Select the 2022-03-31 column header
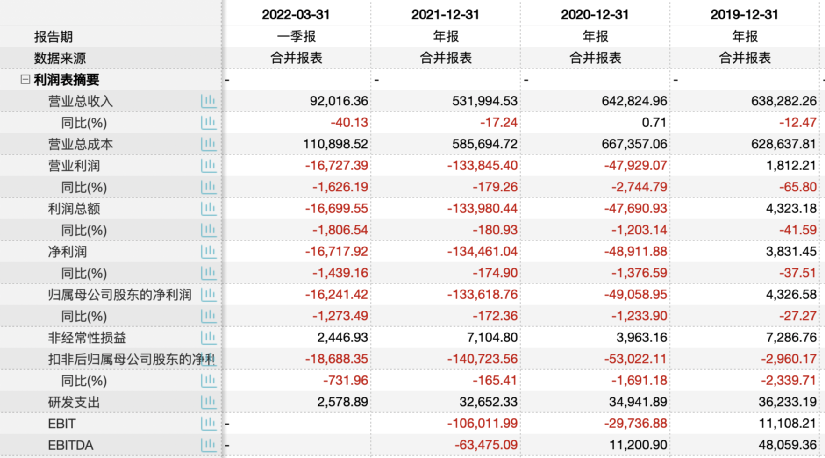 (x=297, y=14)
